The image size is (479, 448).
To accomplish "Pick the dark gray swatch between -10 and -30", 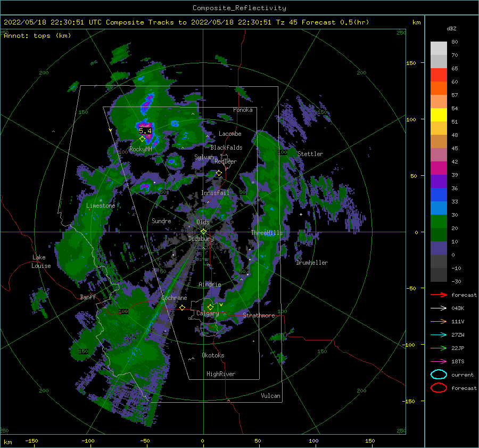I will click(x=439, y=275).
